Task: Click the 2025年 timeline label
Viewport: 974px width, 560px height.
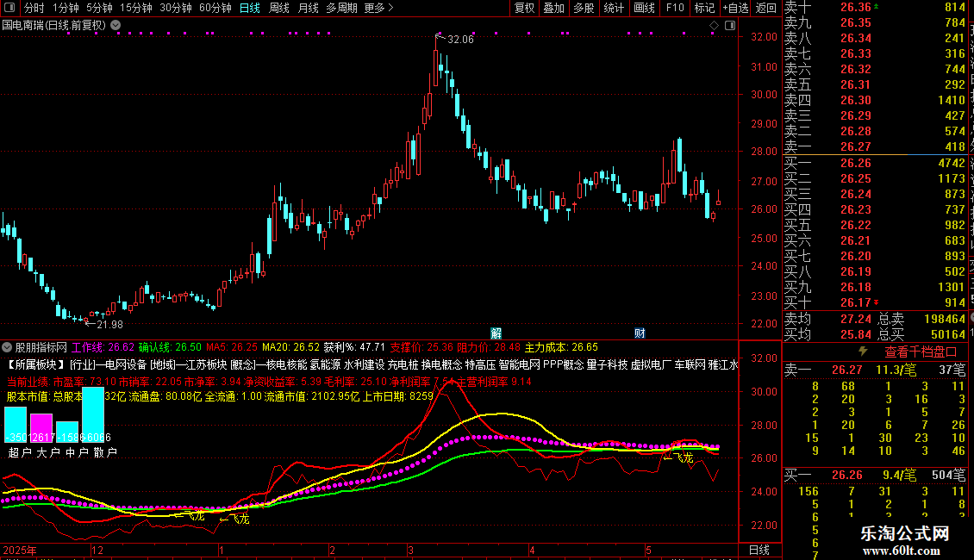Action: pos(19,550)
